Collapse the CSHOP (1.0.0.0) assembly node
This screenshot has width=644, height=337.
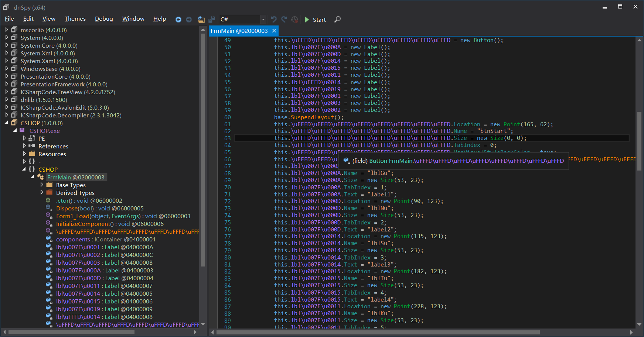(x=7, y=123)
